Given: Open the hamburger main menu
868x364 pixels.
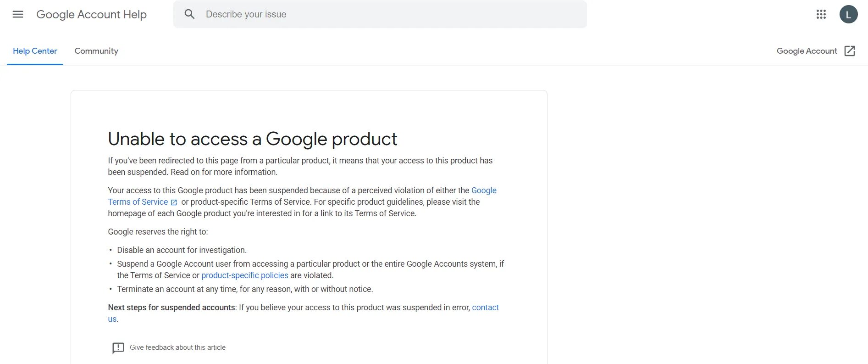Looking at the screenshot, I should tap(18, 14).
